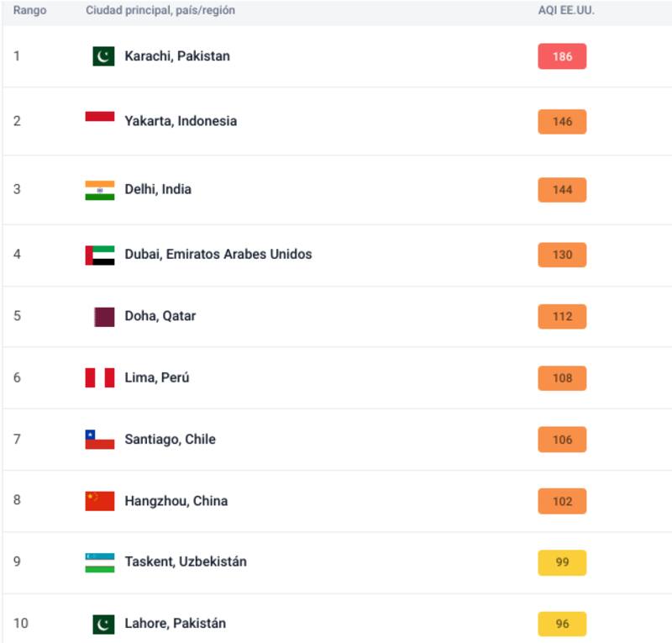This screenshot has width=672, height=643.
Task: Click the Uzbekistan flag icon
Action: (100, 562)
